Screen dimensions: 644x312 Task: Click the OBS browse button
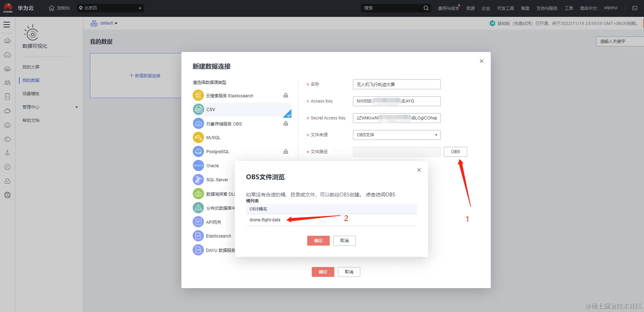tap(455, 152)
